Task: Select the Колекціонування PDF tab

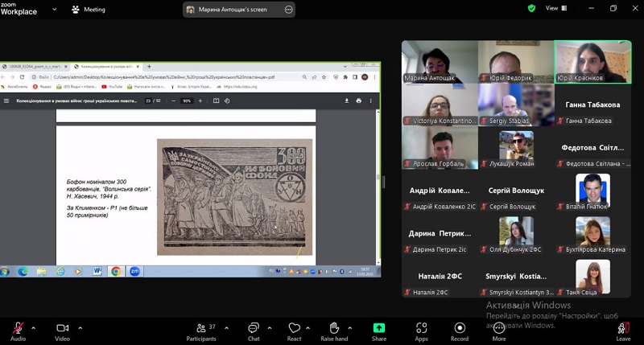Action: pyautogui.click(x=107, y=66)
